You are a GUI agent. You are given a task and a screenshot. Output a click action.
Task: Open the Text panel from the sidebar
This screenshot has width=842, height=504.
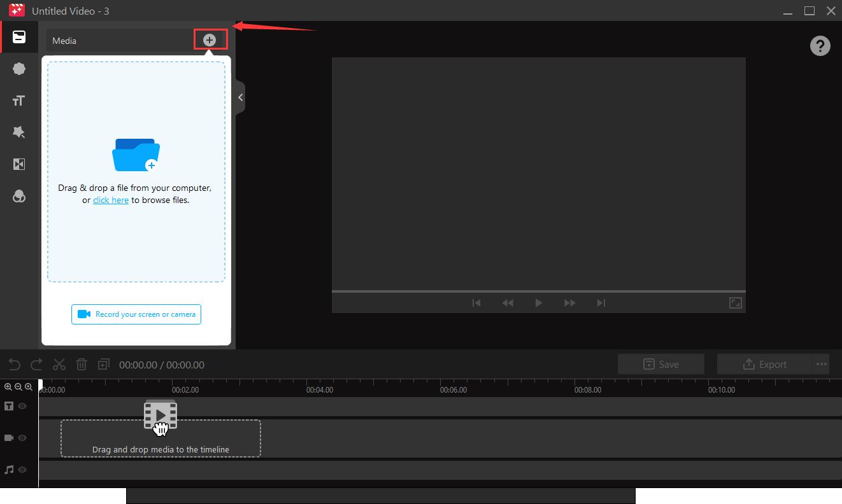pos(19,101)
